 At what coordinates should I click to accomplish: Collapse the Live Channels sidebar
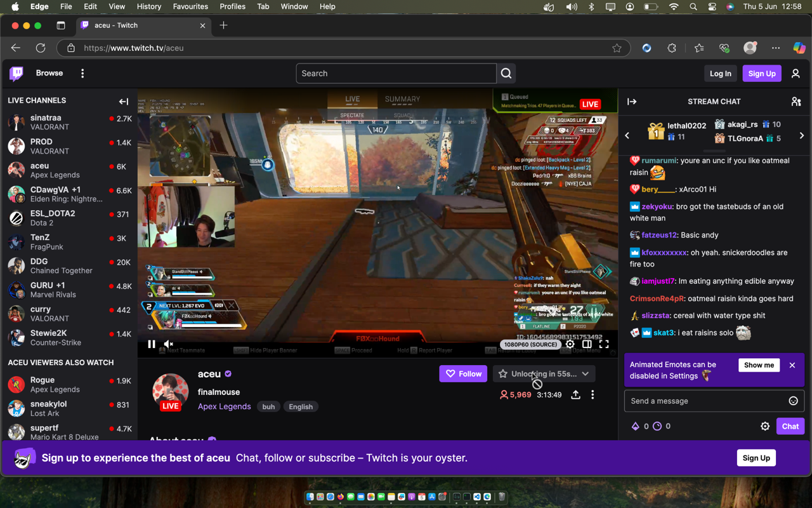(124, 102)
